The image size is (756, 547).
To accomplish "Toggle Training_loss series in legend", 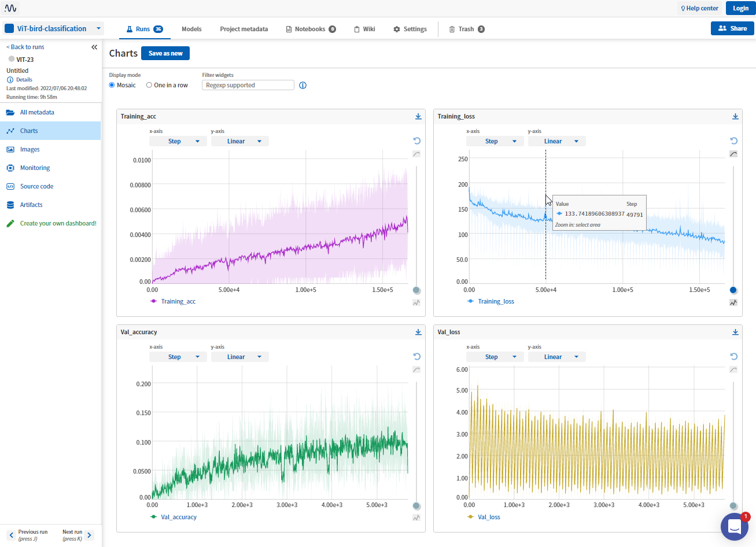I will pos(496,301).
